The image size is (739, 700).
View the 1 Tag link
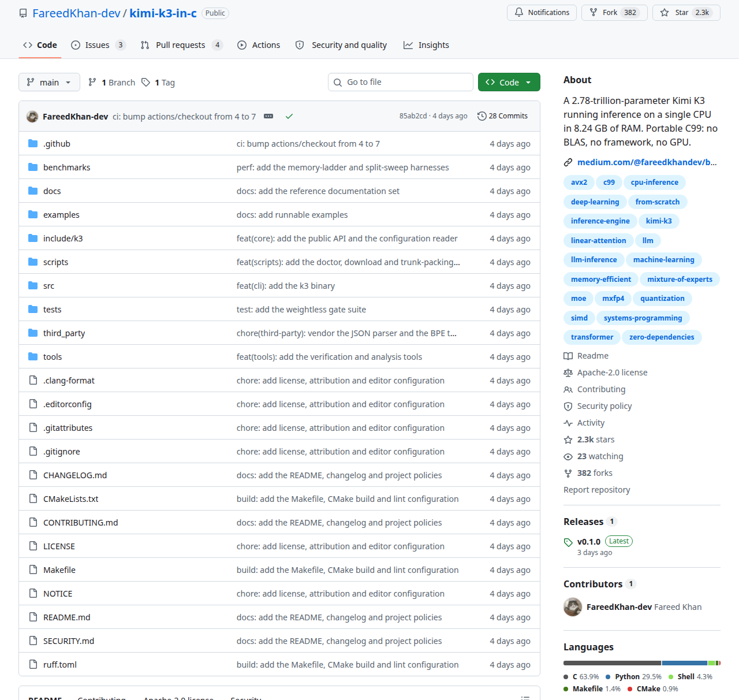[x=158, y=83]
